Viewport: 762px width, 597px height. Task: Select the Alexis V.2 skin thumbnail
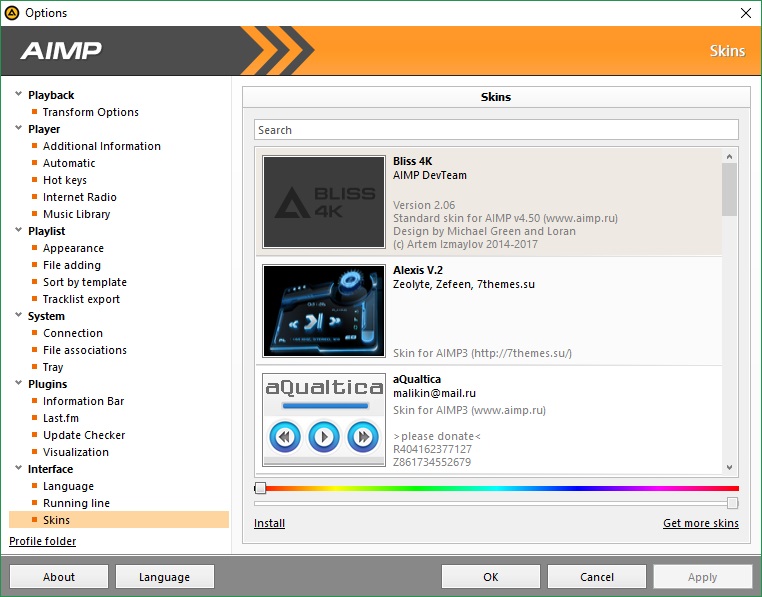pos(324,311)
